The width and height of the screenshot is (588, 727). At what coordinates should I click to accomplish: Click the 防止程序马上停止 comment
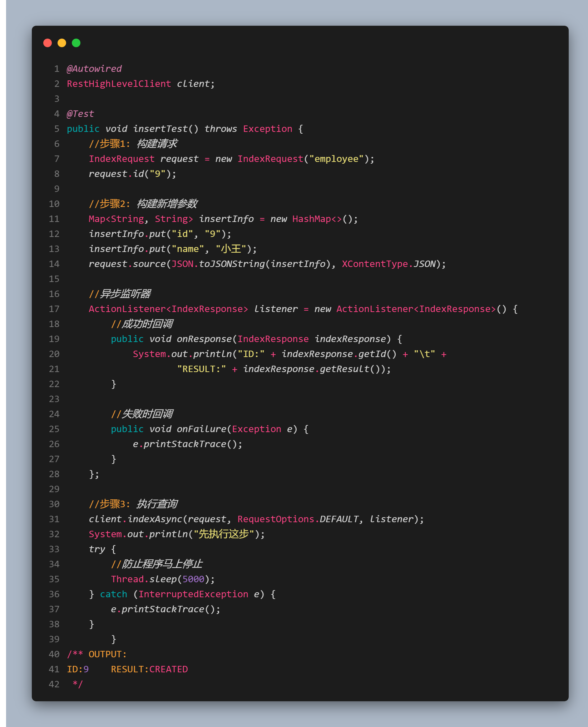(x=157, y=564)
